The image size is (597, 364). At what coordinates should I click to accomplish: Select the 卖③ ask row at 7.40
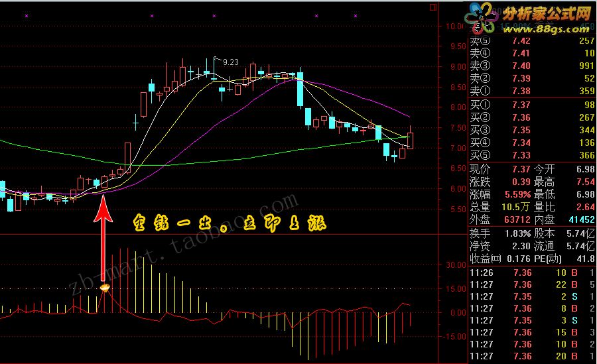coord(532,66)
